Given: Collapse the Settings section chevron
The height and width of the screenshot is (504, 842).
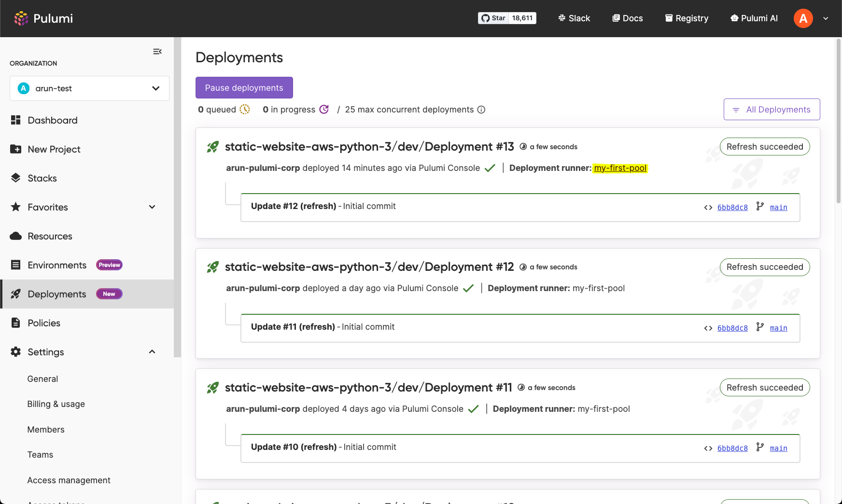Looking at the screenshot, I should click(152, 352).
